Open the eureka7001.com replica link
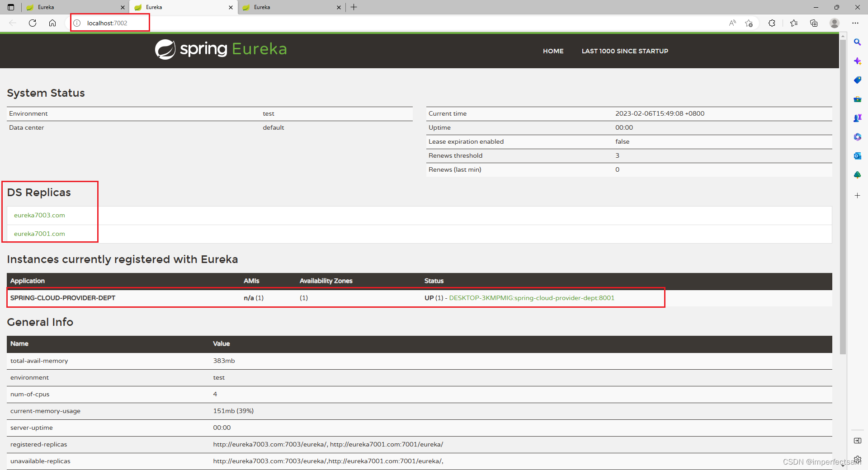This screenshot has width=868, height=470. coord(39,234)
